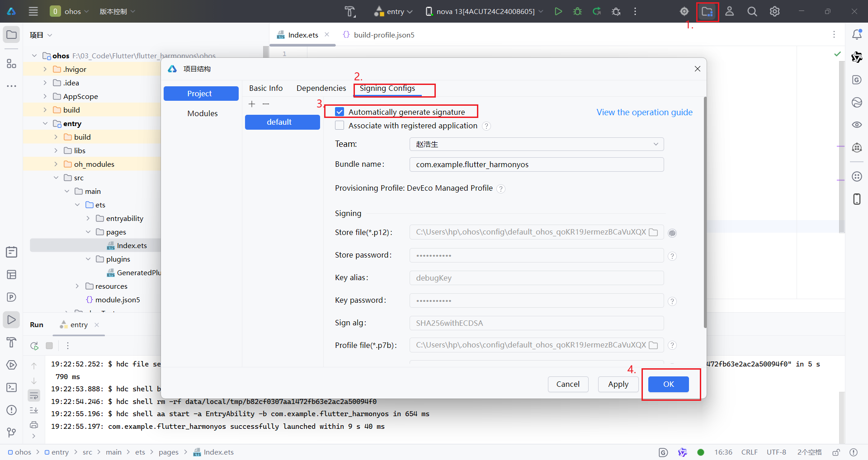The width and height of the screenshot is (868, 460).
Task: Expand the AppScope folder
Action: [45, 96]
